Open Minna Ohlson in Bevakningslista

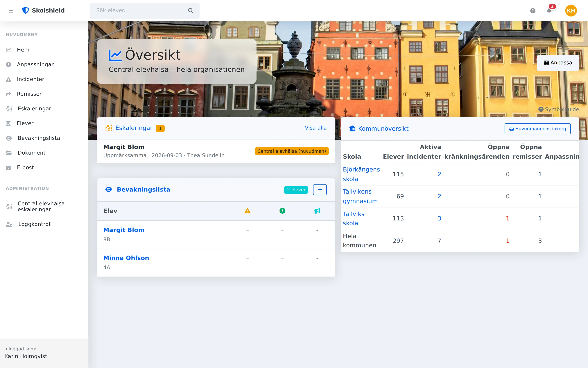click(x=126, y=258)
